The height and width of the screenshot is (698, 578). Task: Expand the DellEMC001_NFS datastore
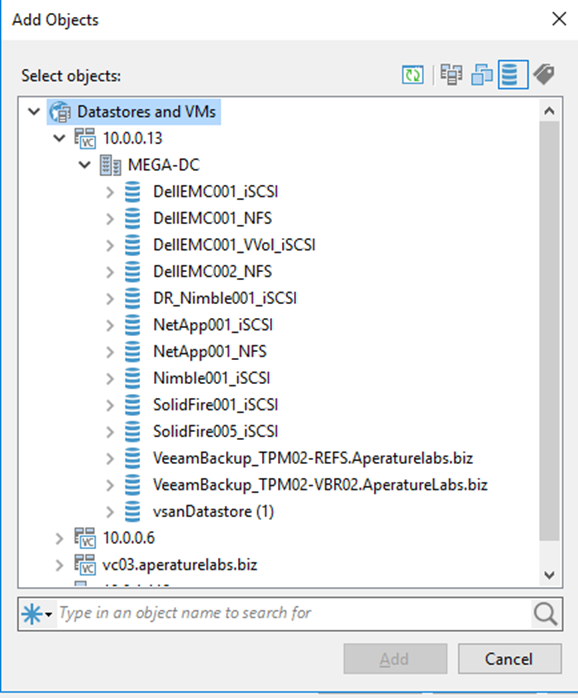(x=110, y=219)
